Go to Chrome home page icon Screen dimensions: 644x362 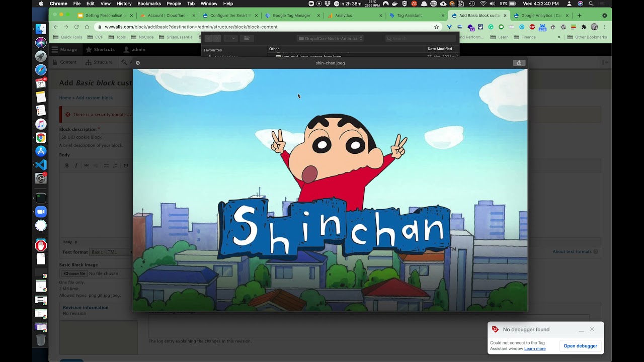point(87,27)
